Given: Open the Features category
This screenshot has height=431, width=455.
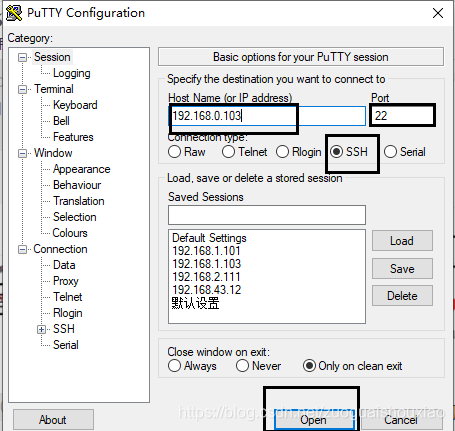Looking at the screenshot, I should (x=73, y=137).
